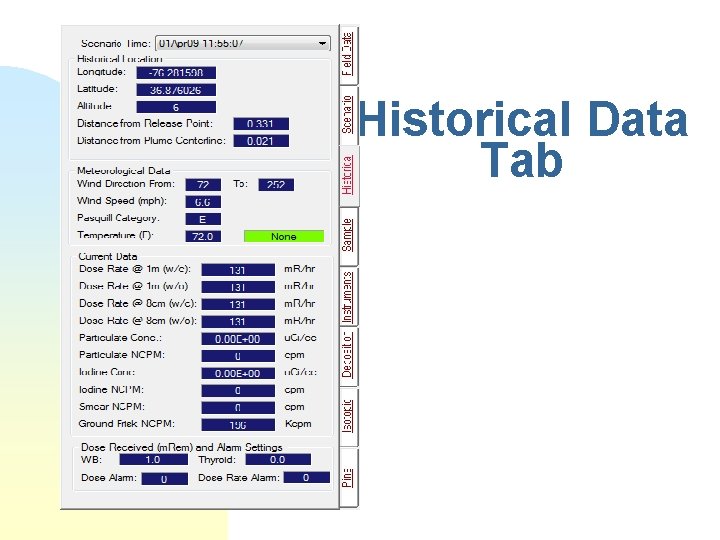Click the Iodine Conc. value field
Screen dimensions: 720x540
coord(238,373)
